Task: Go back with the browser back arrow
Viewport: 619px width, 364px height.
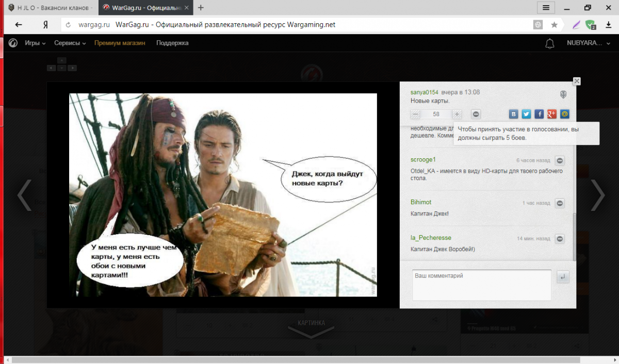Action: click(19, 25)
